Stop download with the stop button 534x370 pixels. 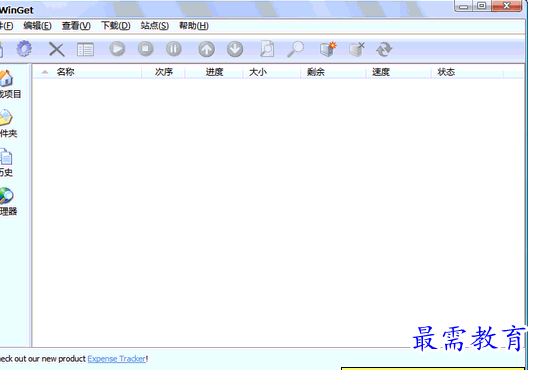tap(145, 49)
